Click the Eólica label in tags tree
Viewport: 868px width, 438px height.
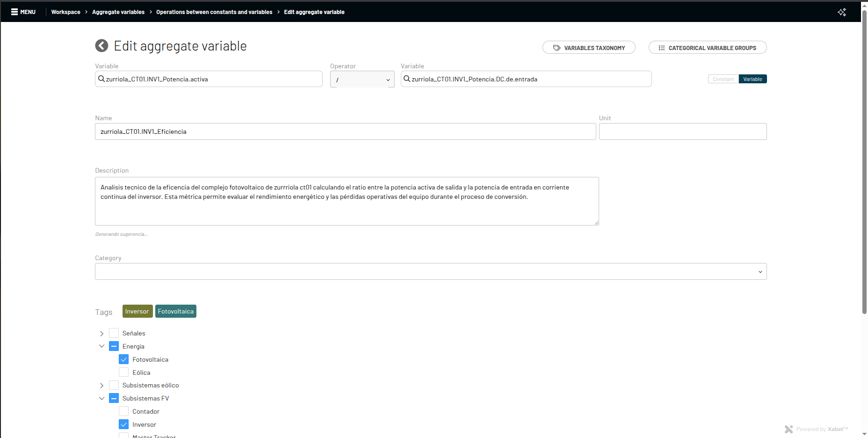click(141, 372)
